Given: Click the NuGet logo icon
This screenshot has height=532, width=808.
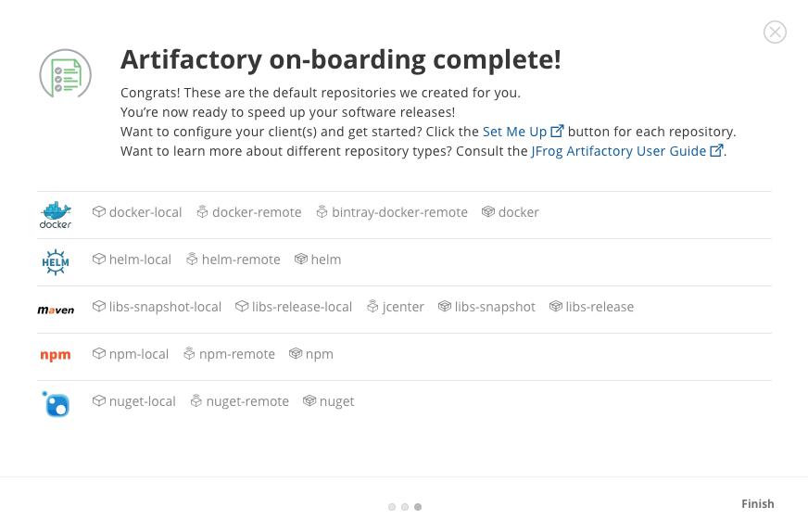Looking at the screenshot, I should tap(56, 403).
